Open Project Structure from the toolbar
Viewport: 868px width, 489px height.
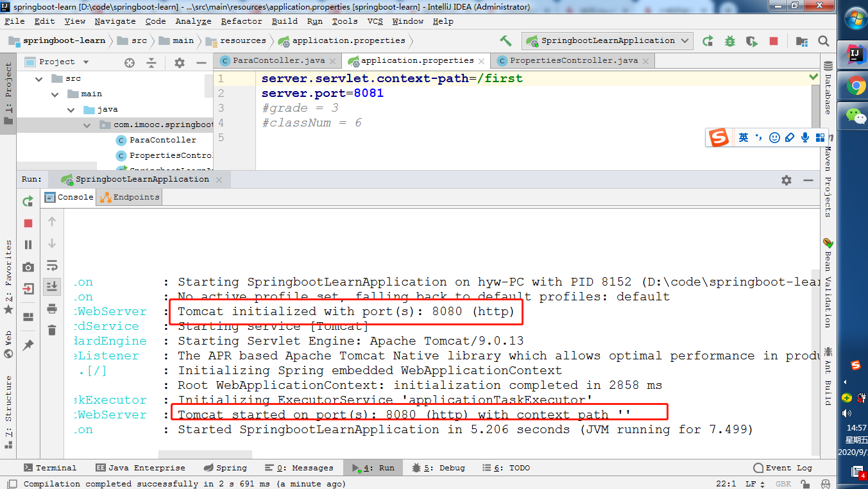point(802,40)
